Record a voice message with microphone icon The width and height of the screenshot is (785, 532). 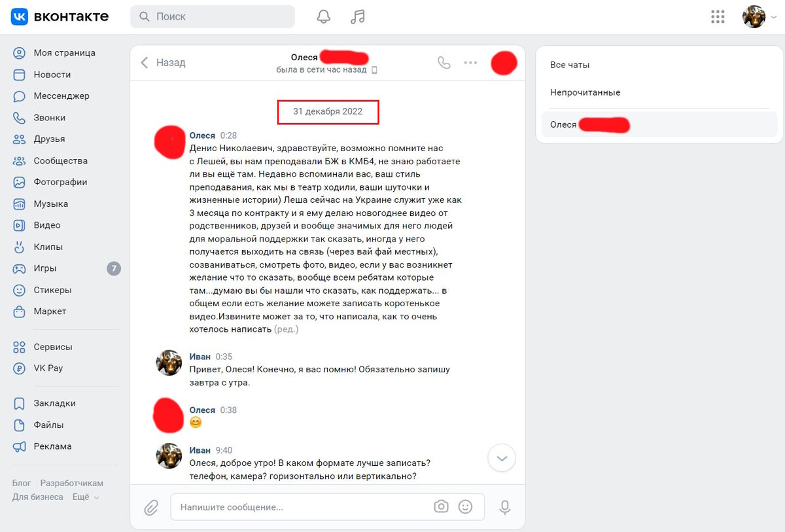coord(504,507)
